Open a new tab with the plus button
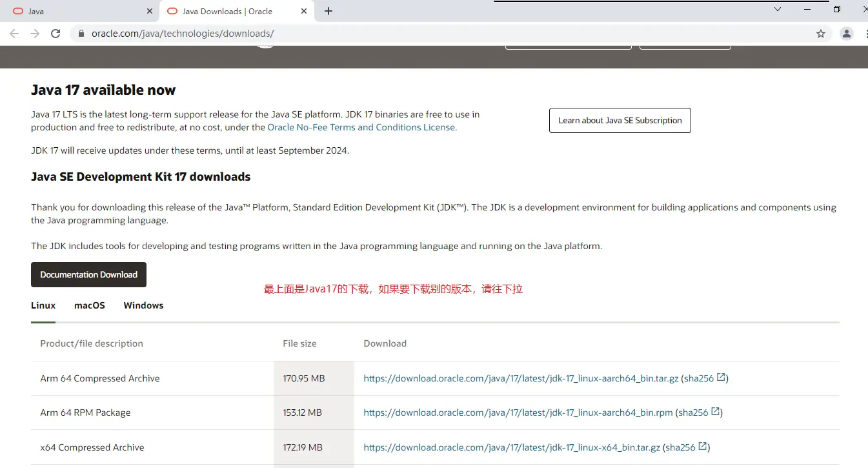Screen dimensions: 868x468 pyautogui.click(x=328, y=11)
